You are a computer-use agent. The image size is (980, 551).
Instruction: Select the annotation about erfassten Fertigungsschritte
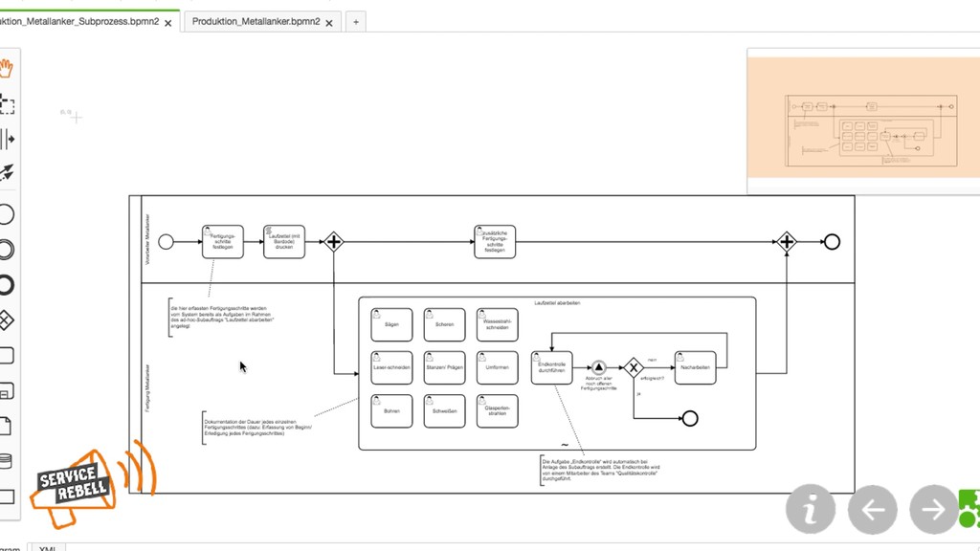coord(221,317)
